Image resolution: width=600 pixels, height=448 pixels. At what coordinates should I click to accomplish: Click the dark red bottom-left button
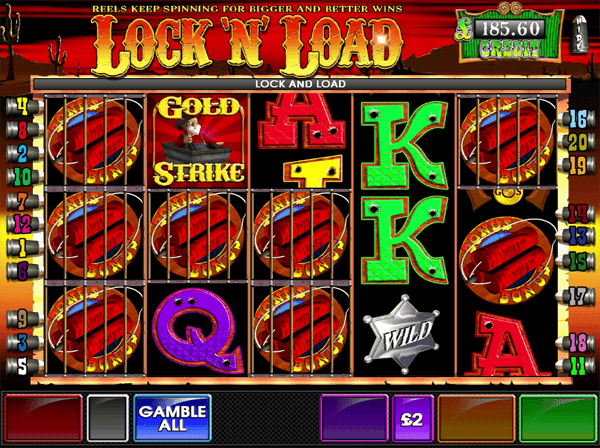point(43,418)
